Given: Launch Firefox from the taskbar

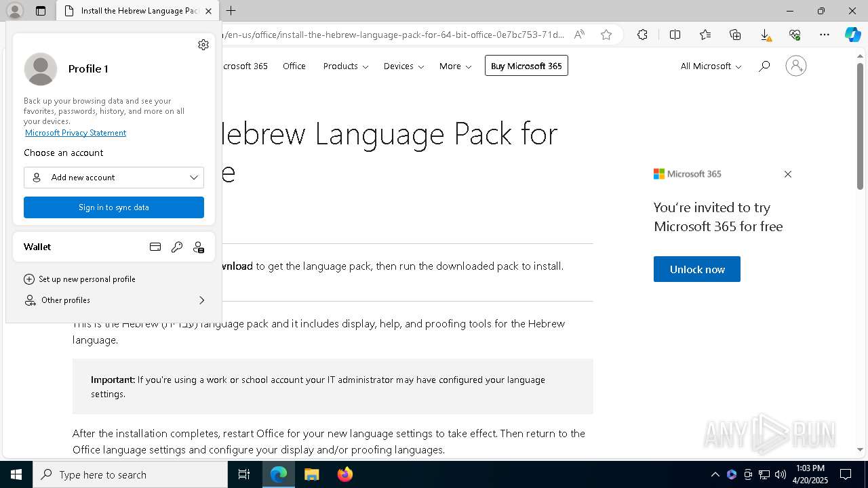Looking at the screenshot, I should [x=345, y=474].
